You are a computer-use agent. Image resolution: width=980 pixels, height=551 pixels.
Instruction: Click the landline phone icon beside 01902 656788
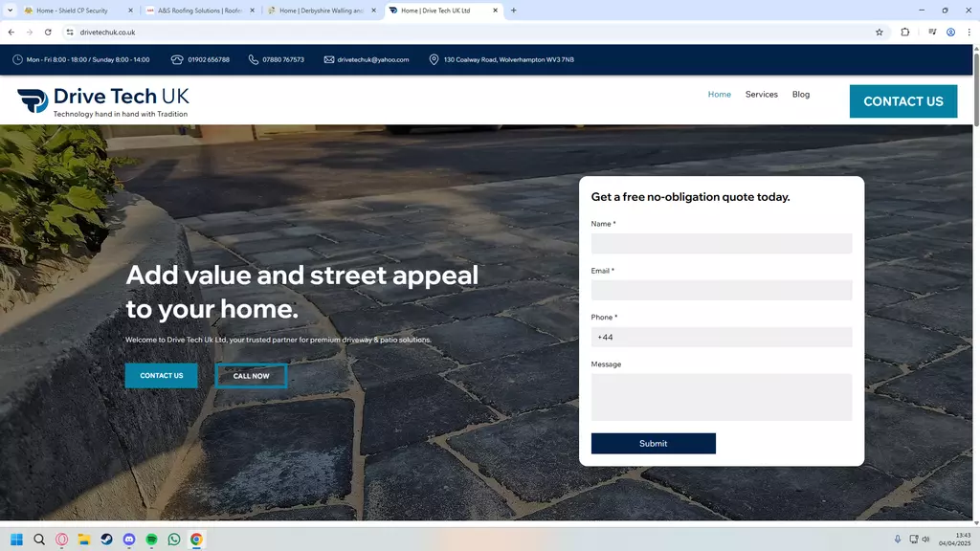pyautogui.click(x=177, y=60)
